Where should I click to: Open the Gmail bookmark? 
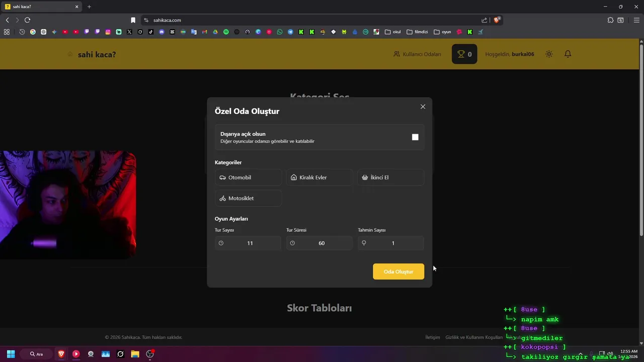204,32
